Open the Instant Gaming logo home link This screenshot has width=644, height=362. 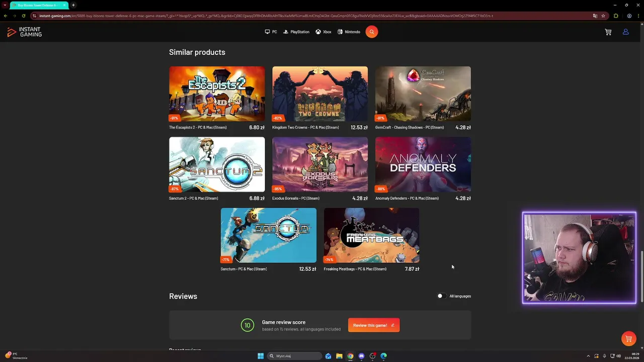pyautogui.click(x=24, y=32)
